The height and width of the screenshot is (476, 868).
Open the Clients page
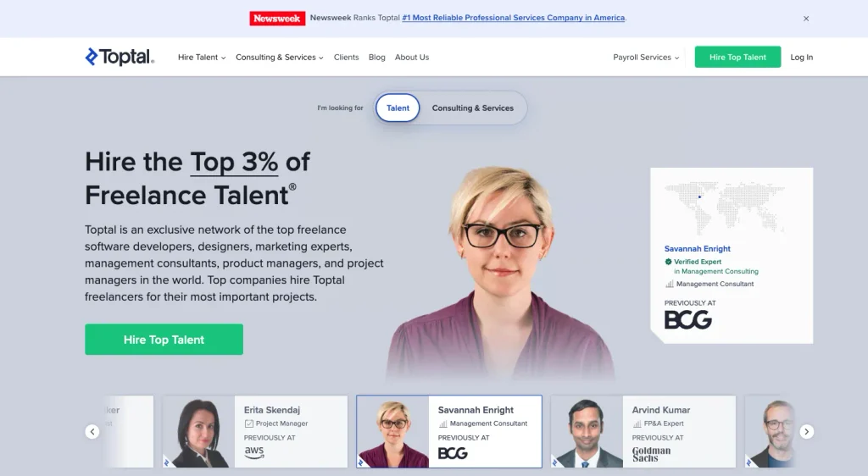coord(346,57)
